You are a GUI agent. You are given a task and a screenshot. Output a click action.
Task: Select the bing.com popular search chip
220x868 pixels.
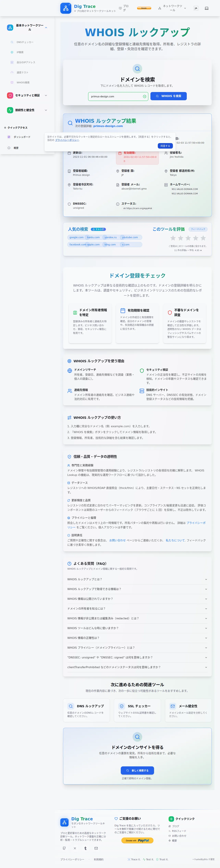110,245
